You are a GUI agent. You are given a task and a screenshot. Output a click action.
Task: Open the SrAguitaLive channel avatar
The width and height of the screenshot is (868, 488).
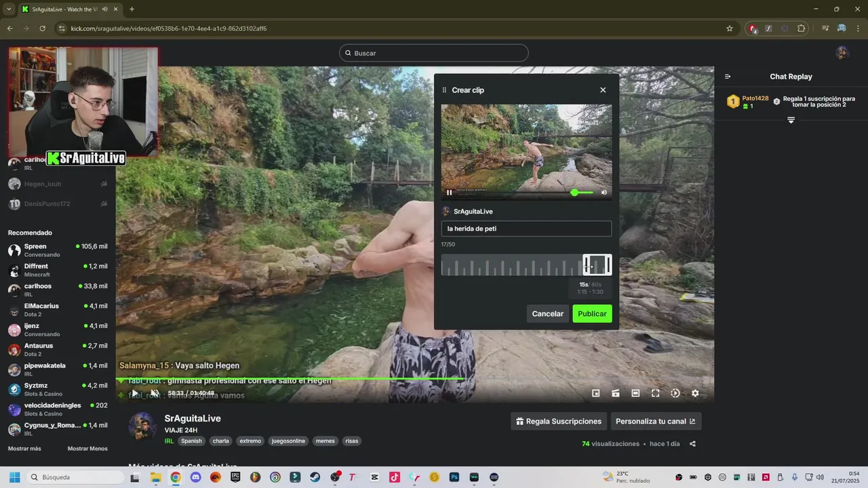point(142,426)
